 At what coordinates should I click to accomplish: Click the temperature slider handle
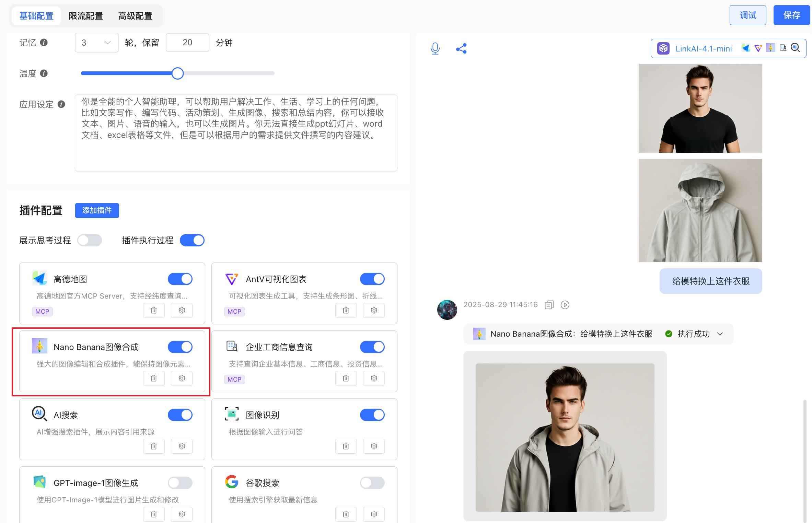pyautogui.click(x=177, y=73)
